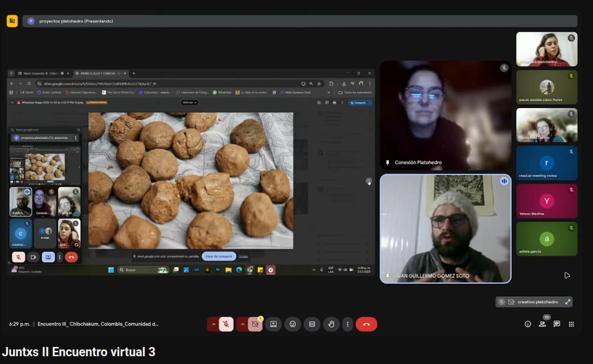The width and height of the screenshot is (593, 364).
Task: Open more options three-dot menu in call toolbar
Action: 347,324
